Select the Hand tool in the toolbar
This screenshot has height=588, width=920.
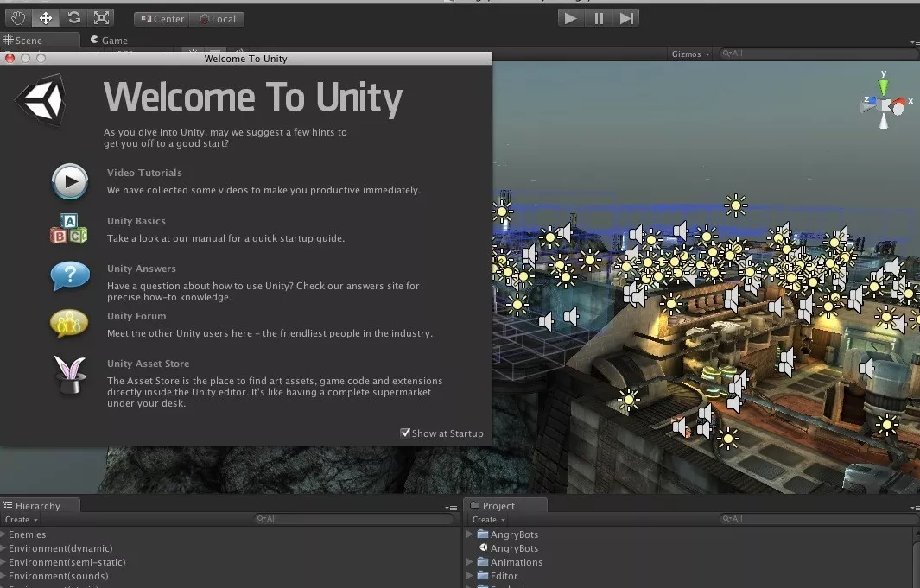[17, 17]
